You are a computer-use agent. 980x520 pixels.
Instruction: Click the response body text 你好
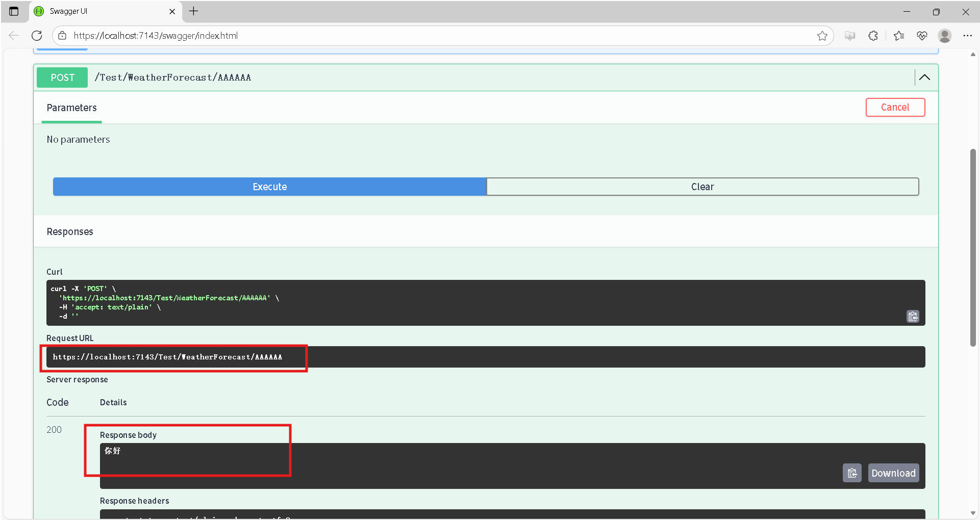[x=113, y=451]
